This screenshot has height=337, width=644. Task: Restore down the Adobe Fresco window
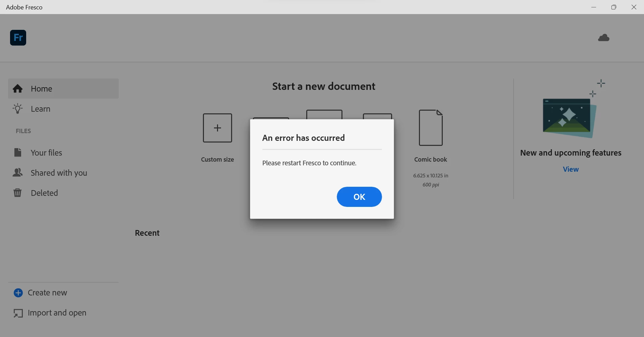click(614, 7)
